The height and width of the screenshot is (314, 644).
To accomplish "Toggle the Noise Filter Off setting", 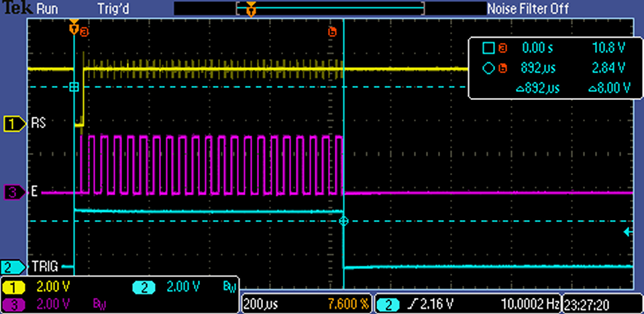I will tap(527, 9).
